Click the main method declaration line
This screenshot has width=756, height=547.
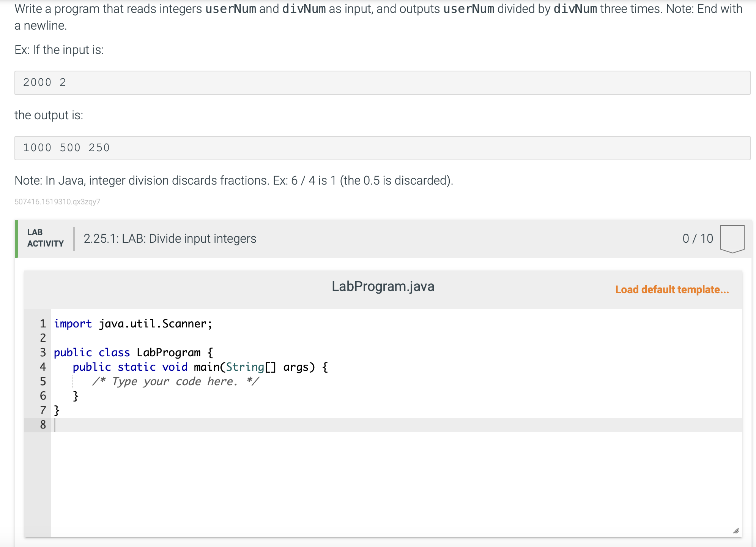point(200,367)
